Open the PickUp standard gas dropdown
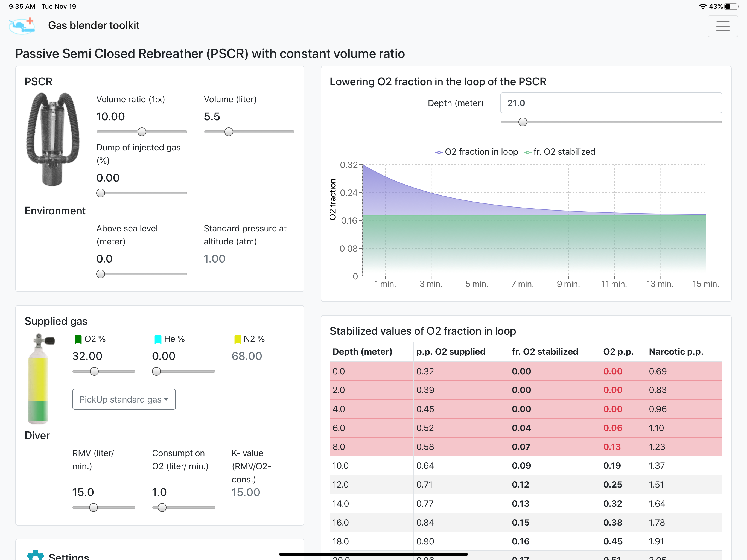Image resolution: width=747 pixels, height=560 pixels. (124, 399)
